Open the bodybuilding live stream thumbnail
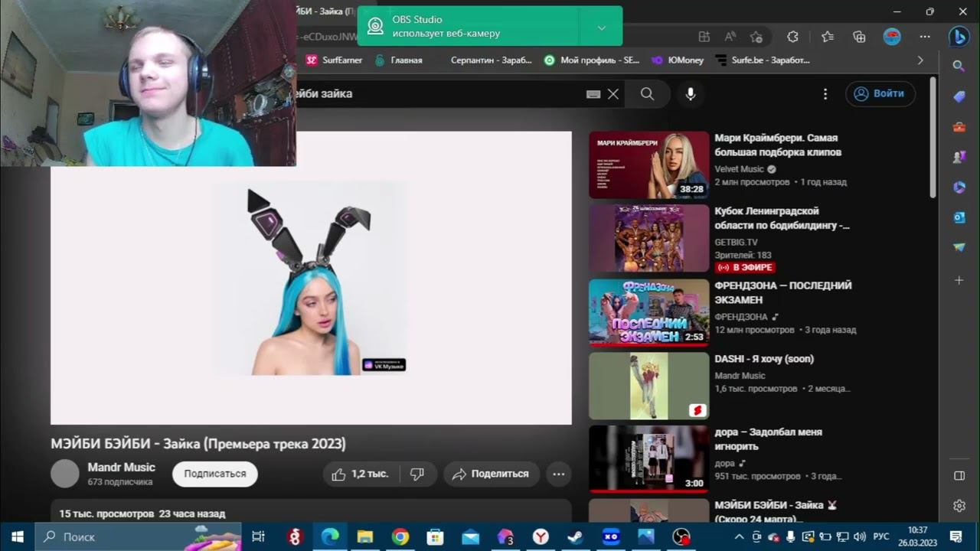 pos(649,238)
